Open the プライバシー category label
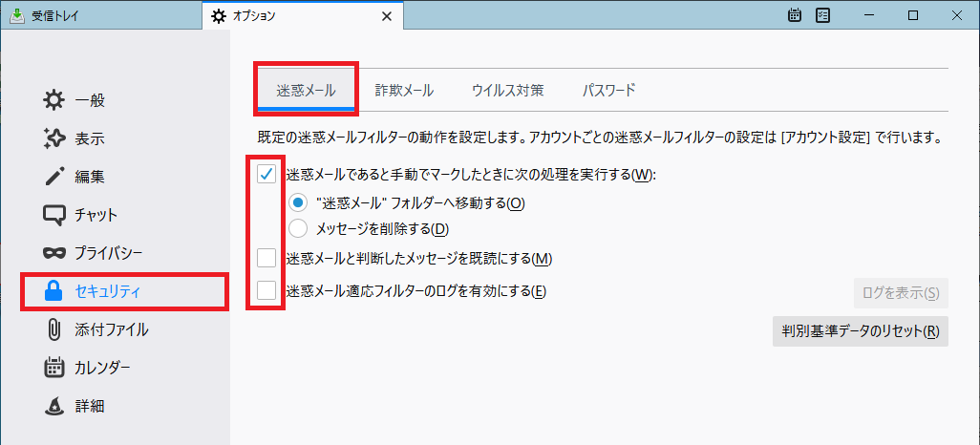Viewport: 980px width, 445px height. point(109,252)
